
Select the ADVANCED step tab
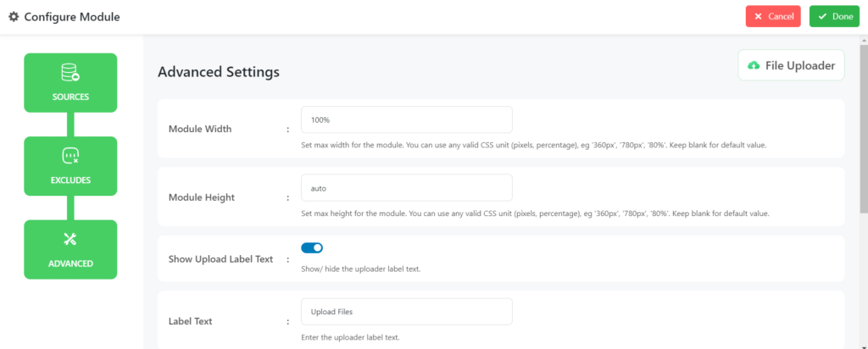click(x=70, y=249)
